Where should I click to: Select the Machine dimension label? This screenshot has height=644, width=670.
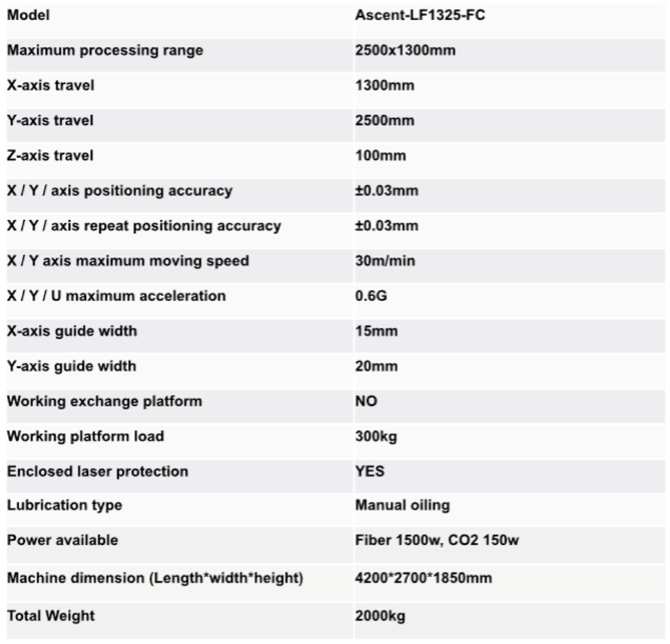point(155,579)
